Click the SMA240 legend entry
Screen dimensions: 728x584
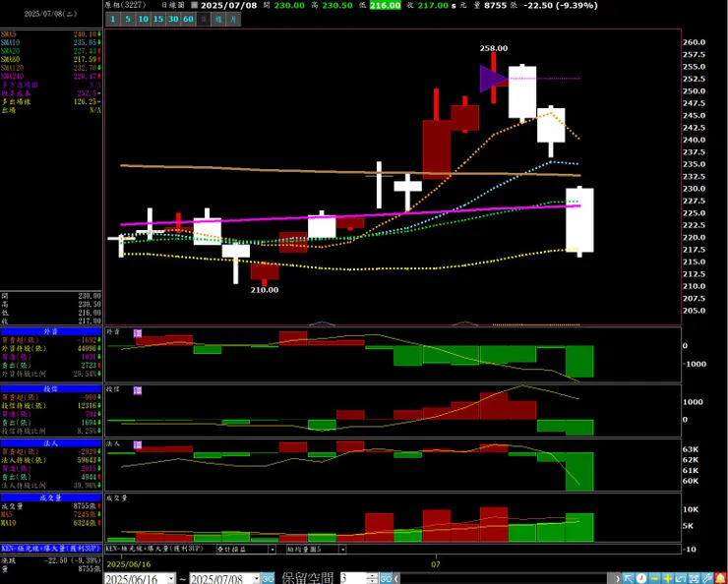(50, 76)
